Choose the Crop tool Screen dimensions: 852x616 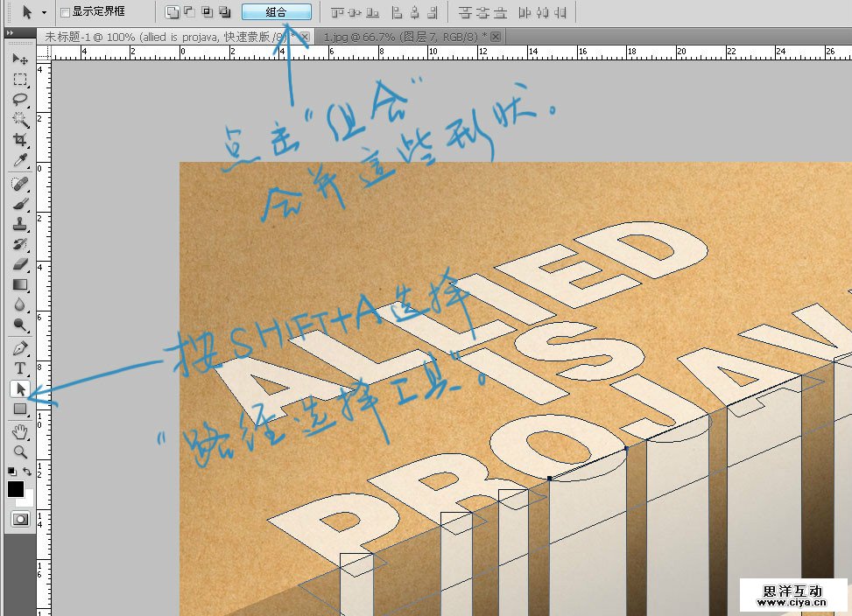tap(19, 140)
